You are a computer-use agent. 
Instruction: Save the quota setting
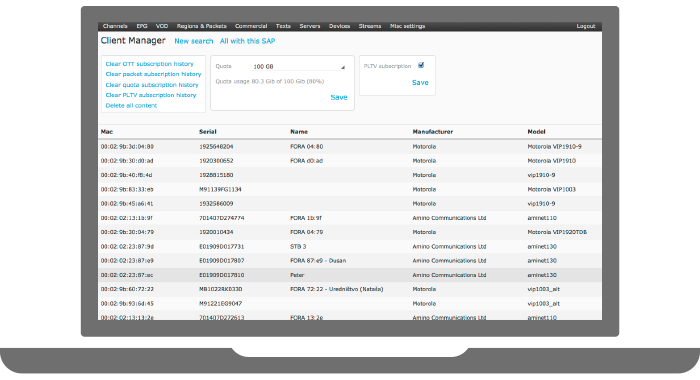(x=339, y=97)
